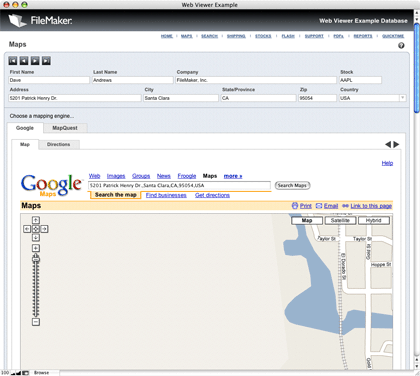Switch map to Hybrid view
420x376 pixels.
[x=374, y=220]
